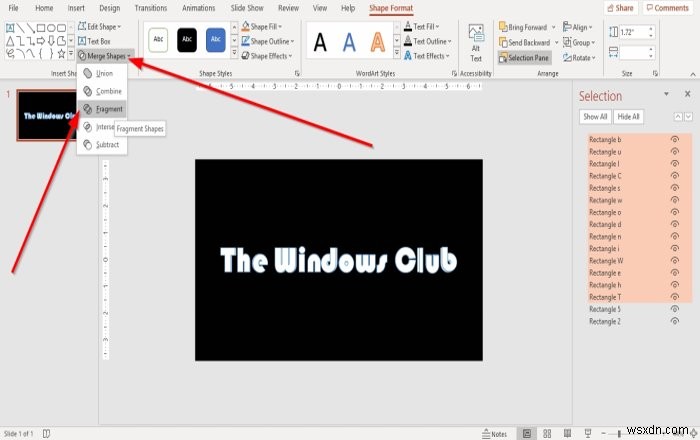Apply the blue WordArt style A
Screen dimensions: 700x440
[x=349, y=43]
